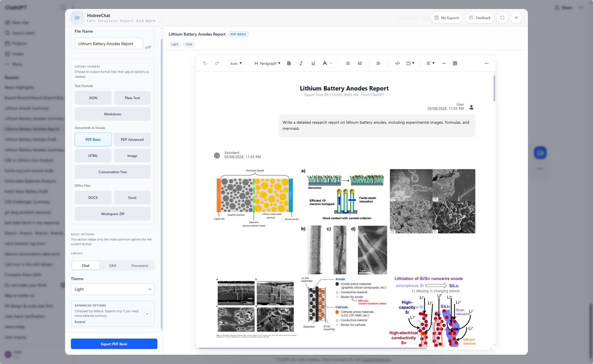
Task: Toggle italic formatting
Action: pyautogui.click(x=301, y=63)
